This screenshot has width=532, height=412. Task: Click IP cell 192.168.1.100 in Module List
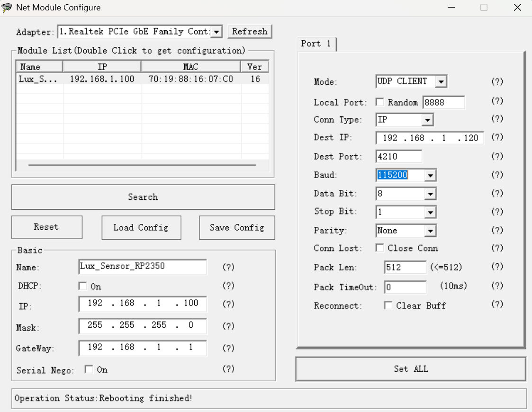(x=102, y=79)
